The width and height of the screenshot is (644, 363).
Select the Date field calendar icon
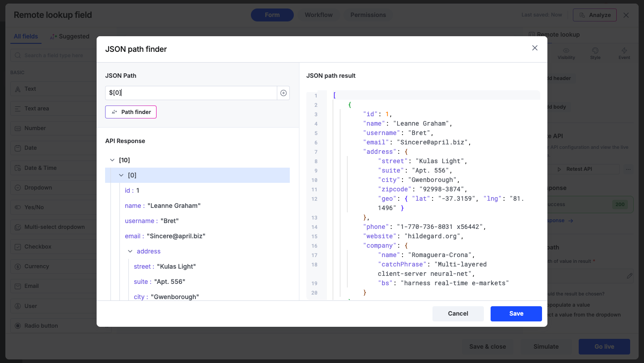pos(18,148)
